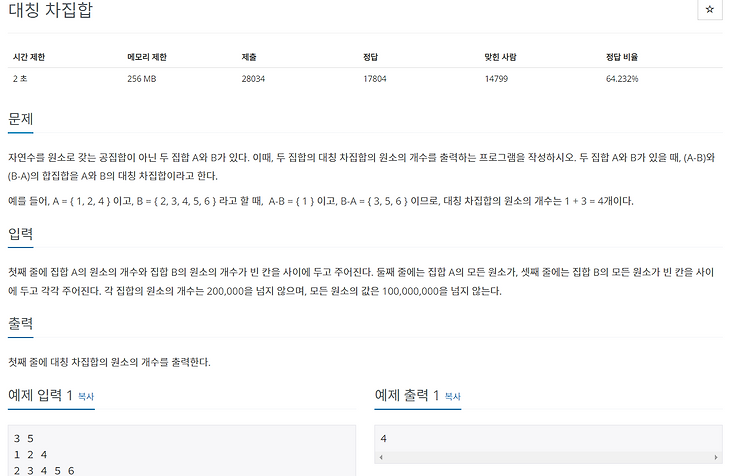
Task: Select the problem title 대칭 차집합
Action: click(x=50, y=10)
